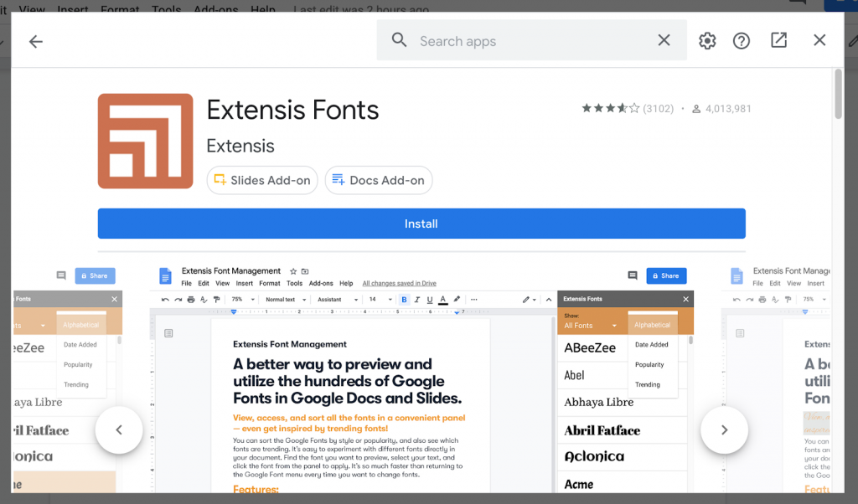Open the partially shown right preview screenshot
Viewport: 858px width, 504px height.
pos(776,378)
